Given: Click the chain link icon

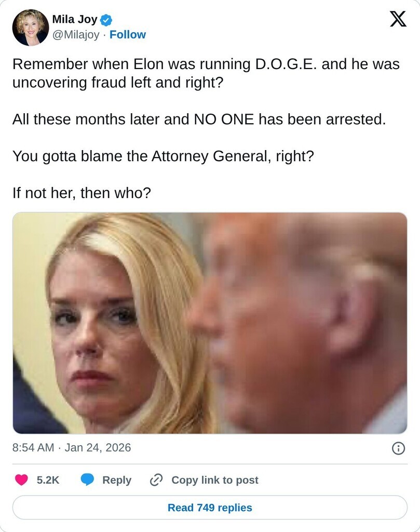Looking at the screenshot, I should (156, 480).
